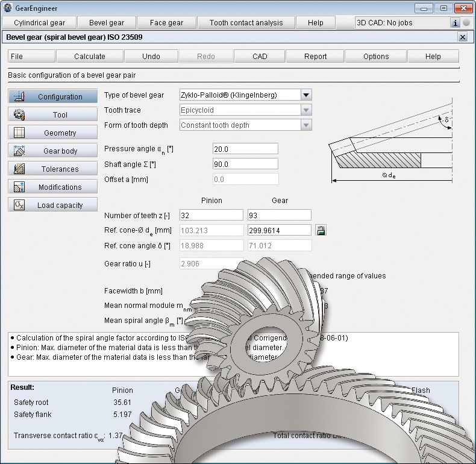This screenshot has height=464, width=476.
Task: Click the Pressure angle input field
Action: click(245, 149)
